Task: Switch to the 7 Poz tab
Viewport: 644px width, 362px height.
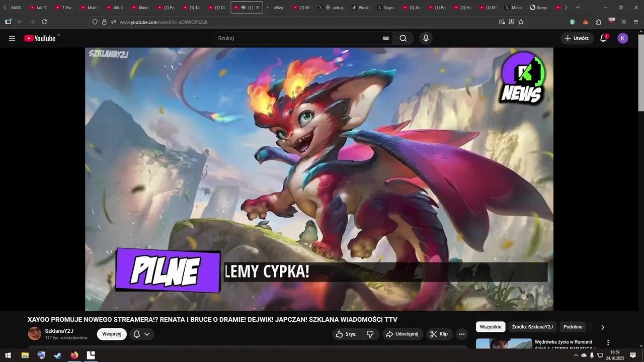Action: (63, 8)
